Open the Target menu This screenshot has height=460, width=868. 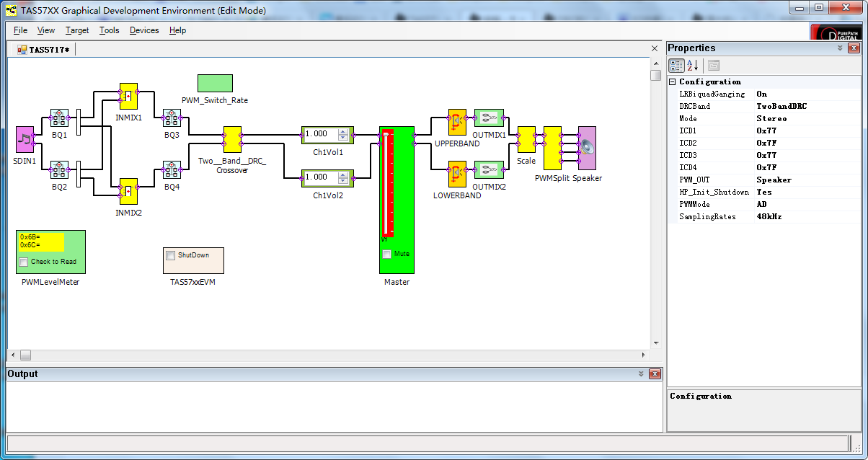pos(77,30)
